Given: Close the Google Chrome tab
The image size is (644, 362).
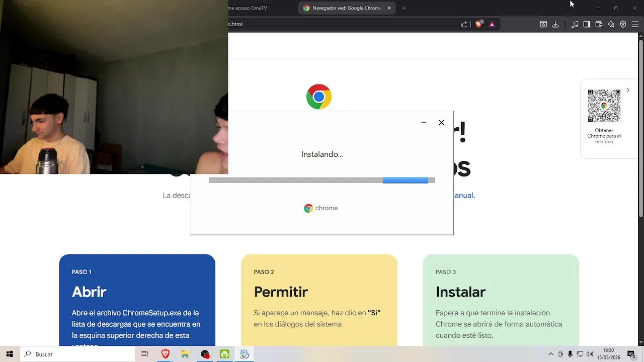Looking at the screenshot, I should point(389,8).
